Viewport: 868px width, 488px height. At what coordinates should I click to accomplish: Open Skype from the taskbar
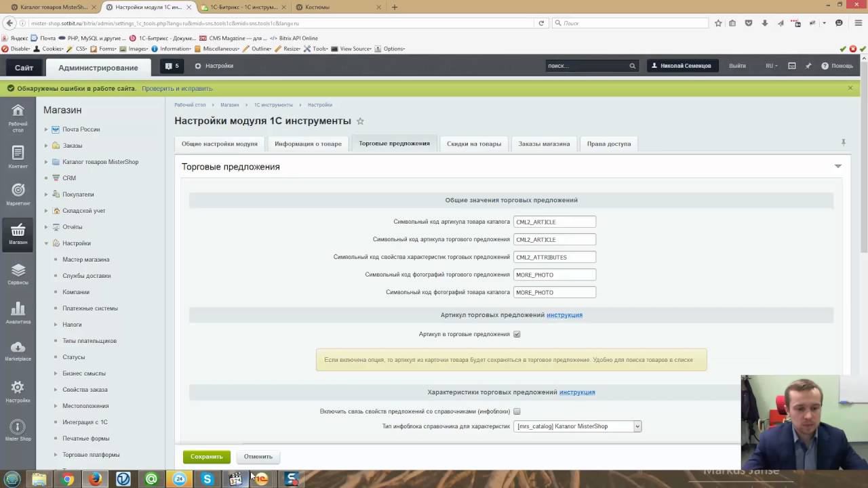(207, 479)
